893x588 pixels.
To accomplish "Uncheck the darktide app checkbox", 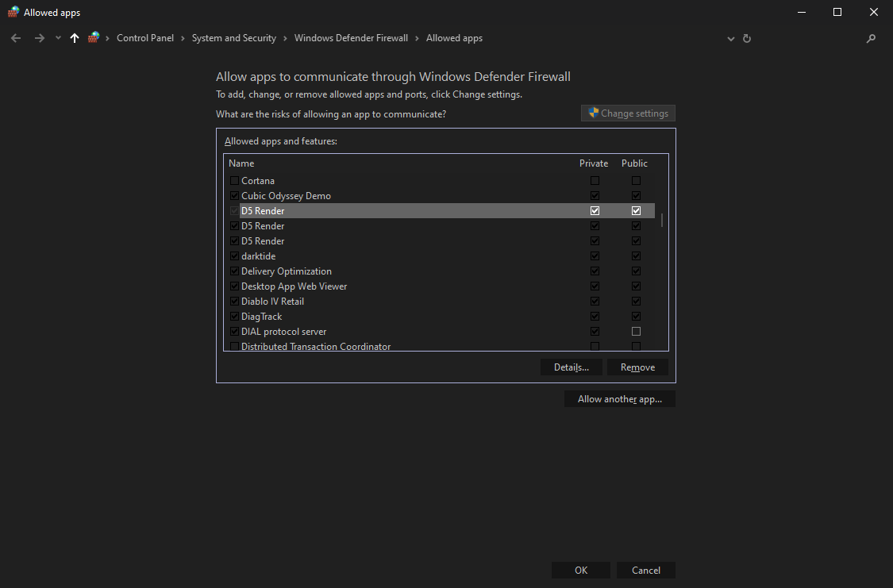I will (x=234, y=256).
